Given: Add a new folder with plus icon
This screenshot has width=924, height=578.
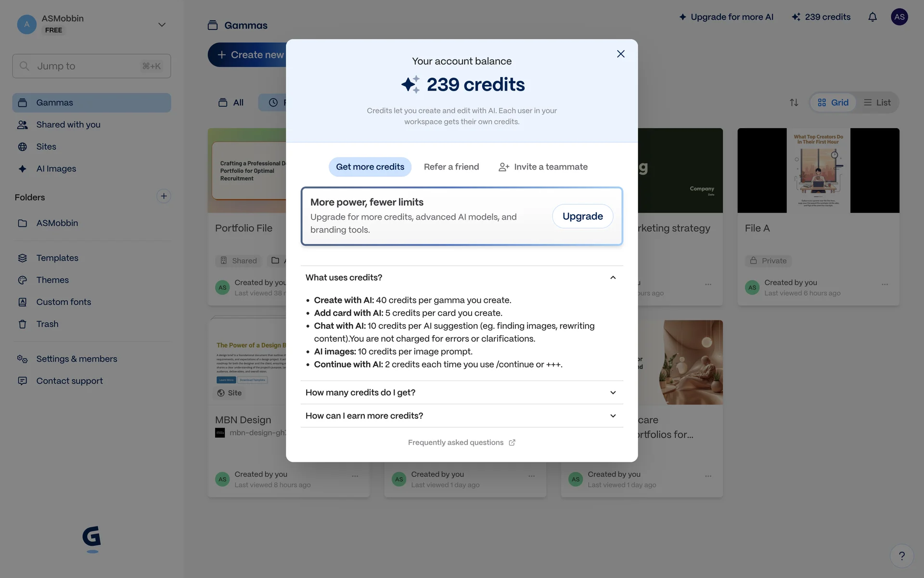Looking at the screenshot, I should (x=164, y=196).
